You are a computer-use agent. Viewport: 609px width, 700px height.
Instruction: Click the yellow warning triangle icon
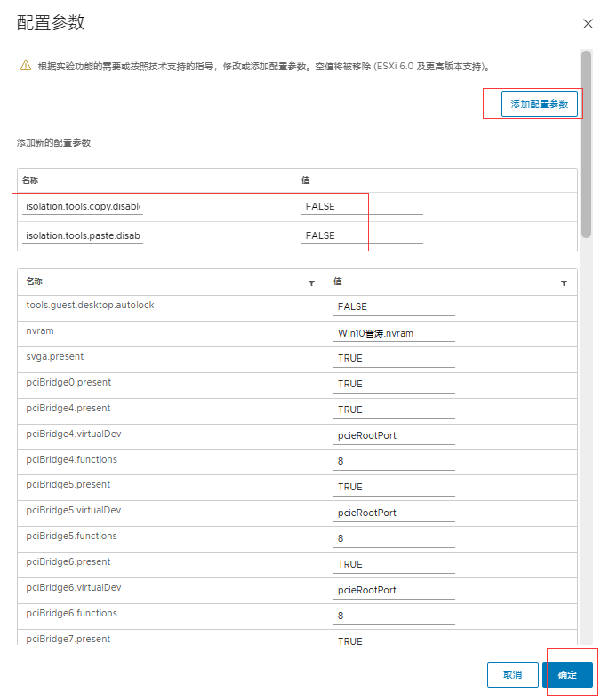coord(26,66)
